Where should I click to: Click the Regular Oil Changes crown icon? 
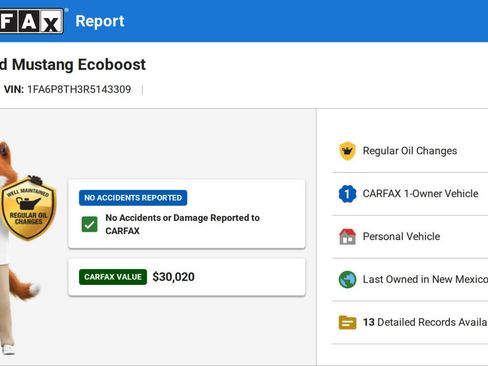coord(347,151)
